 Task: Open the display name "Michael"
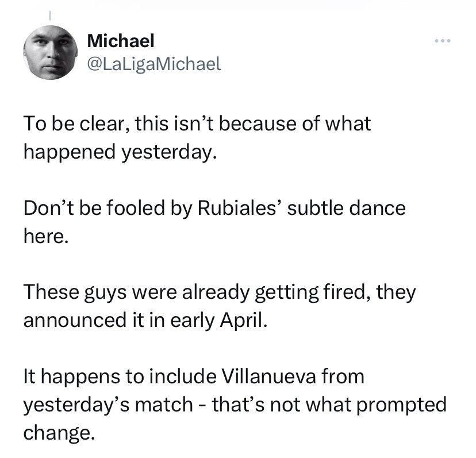pos(120,41)
